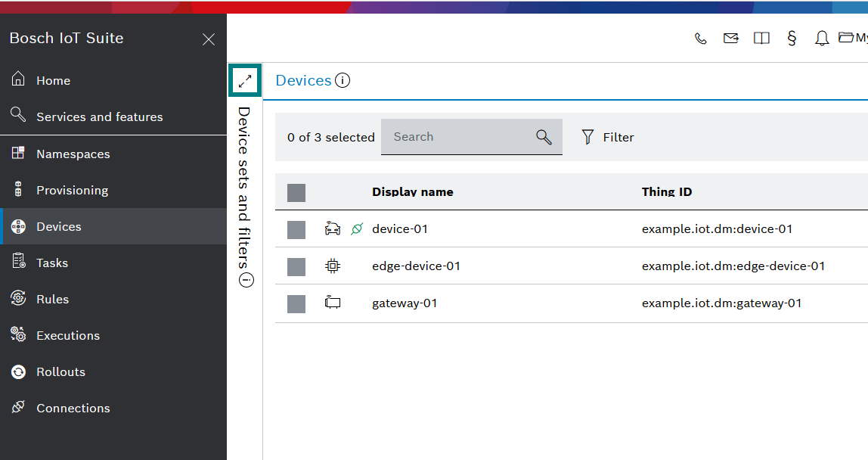
Task: Click the Rollouts circular arrows icon
Action: (x=18, y=371)
